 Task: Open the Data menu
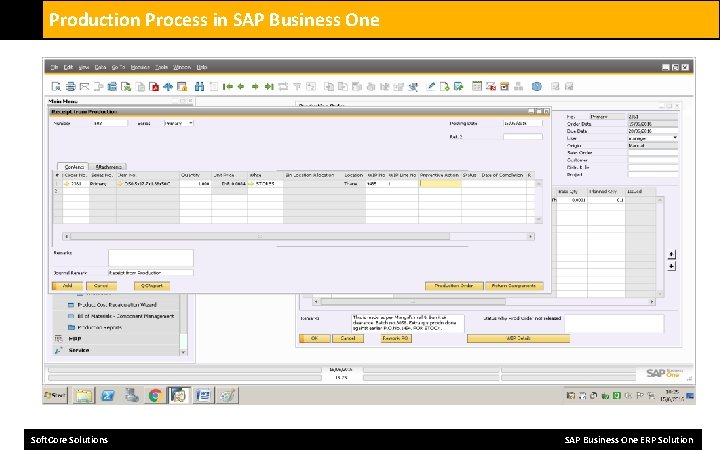click(100, 67)
